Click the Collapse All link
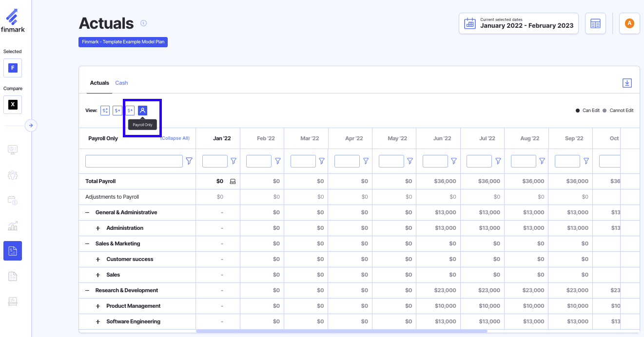Screen dimensions: 644x337 click(175, 138)
